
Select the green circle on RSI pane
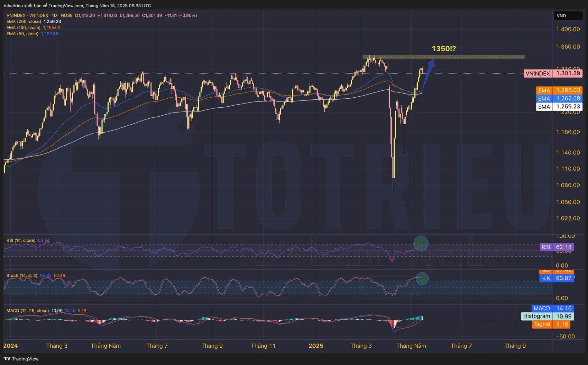421,243
